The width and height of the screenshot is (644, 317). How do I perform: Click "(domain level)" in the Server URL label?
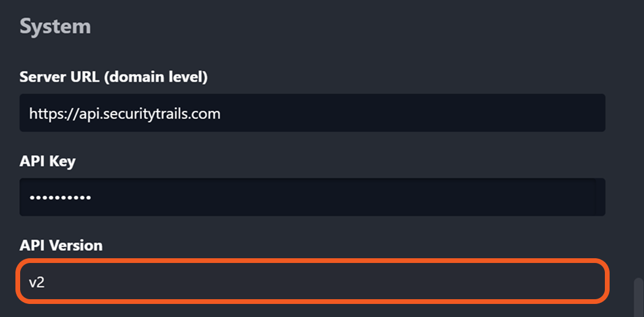(x=165, y=77)
